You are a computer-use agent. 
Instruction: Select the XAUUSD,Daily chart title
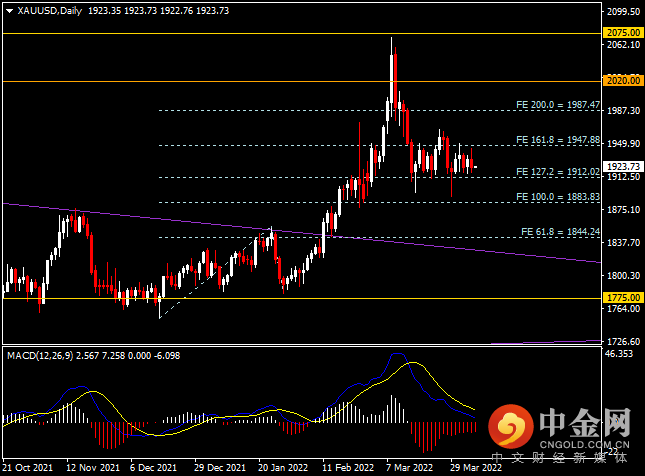point(50,11)
